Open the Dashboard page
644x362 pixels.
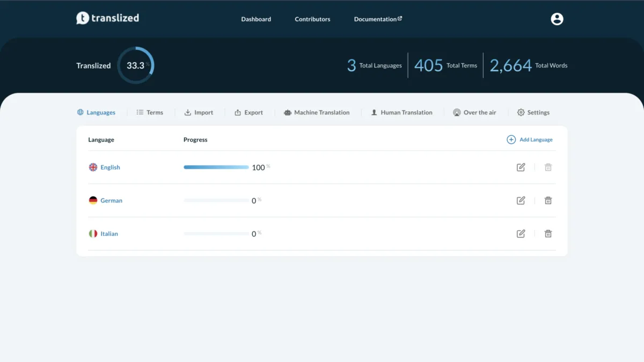click(256, 19)
